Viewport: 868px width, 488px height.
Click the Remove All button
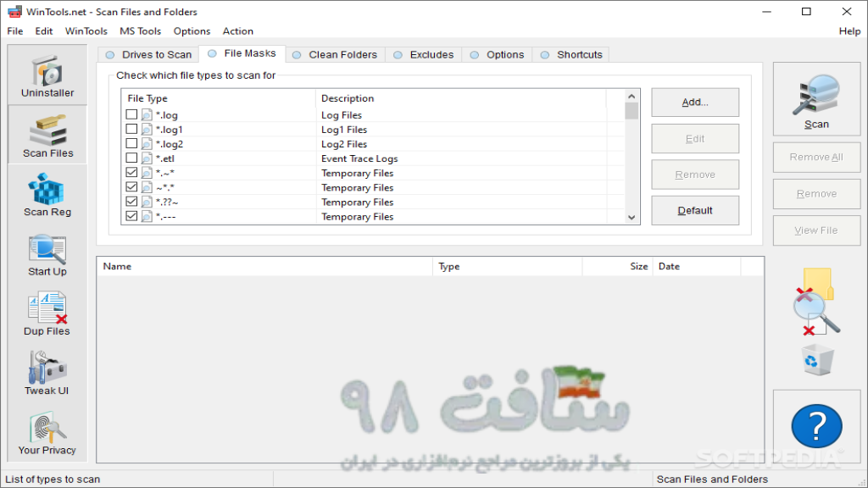pyautogui.click(x=816, y=157)
